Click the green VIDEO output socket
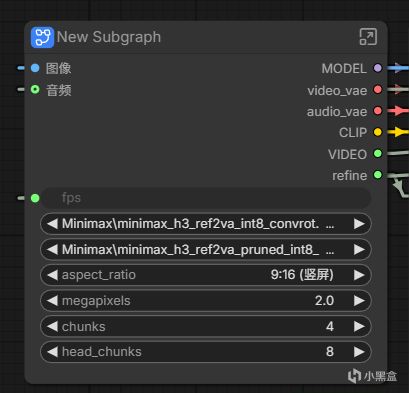This screenshot has height=393, width=409. point(378,153)
